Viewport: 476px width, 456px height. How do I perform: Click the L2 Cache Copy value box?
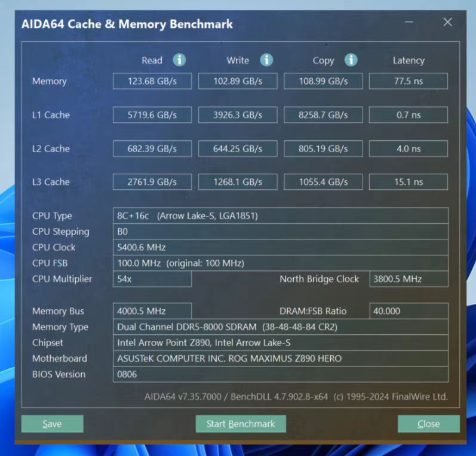click(323, 149)
